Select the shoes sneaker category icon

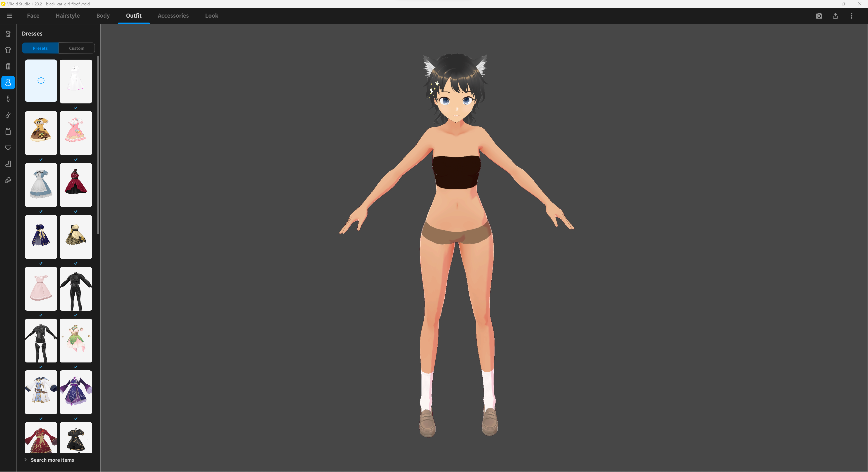click(8, 180)
